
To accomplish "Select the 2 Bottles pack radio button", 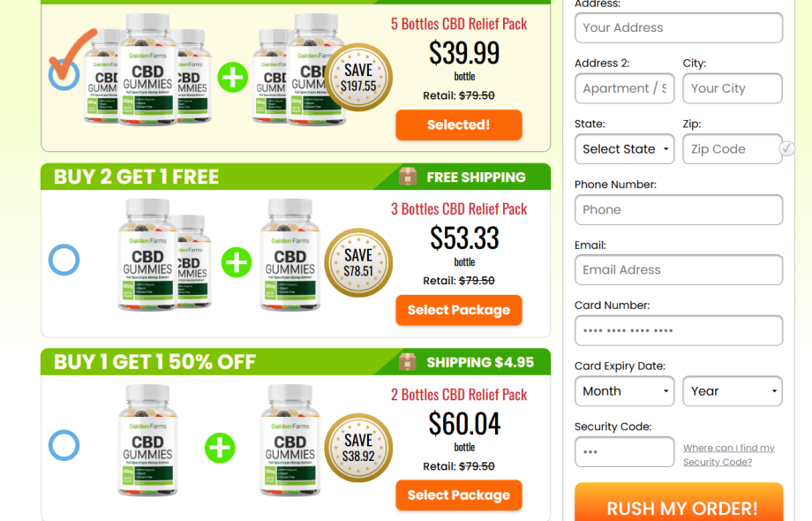I will (64, 445).
